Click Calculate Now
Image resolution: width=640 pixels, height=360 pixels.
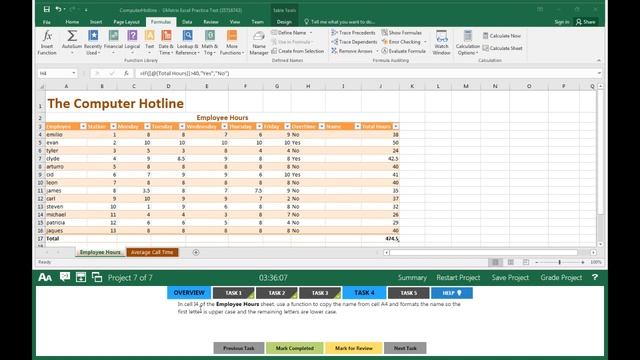tap(502, 36)
